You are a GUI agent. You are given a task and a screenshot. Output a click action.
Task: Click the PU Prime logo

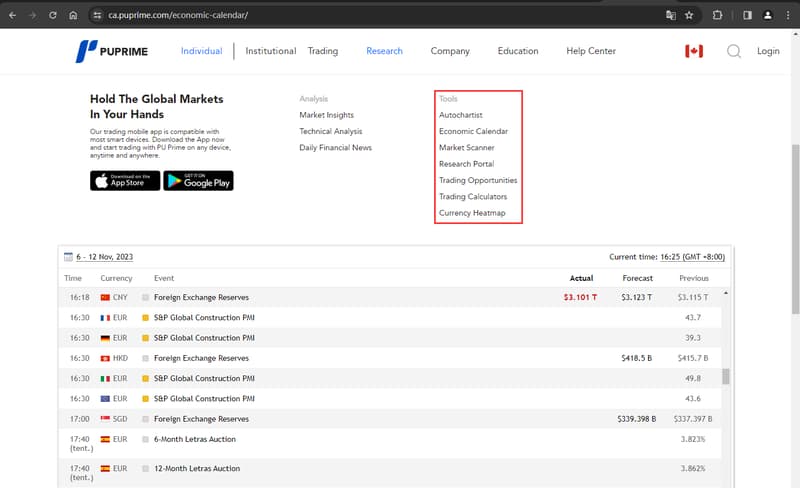[112, 51]
